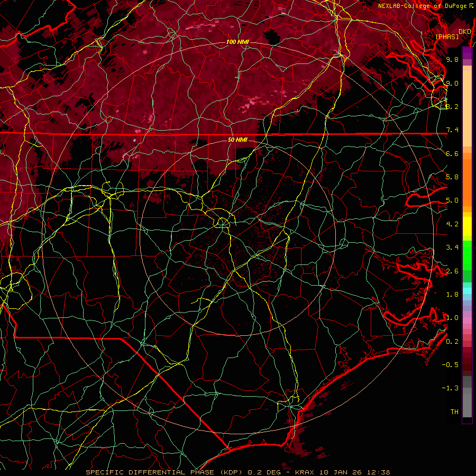Click the '5.8' color scale value
The image size is (476, 476).
(x=452, y=177)
